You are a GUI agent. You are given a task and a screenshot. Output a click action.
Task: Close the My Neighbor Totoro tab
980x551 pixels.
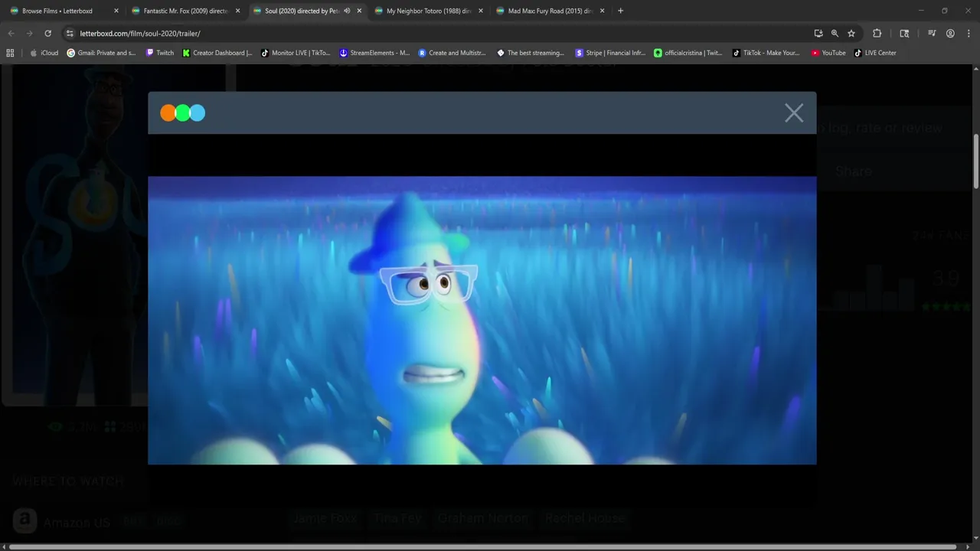(x=481, y=11)
